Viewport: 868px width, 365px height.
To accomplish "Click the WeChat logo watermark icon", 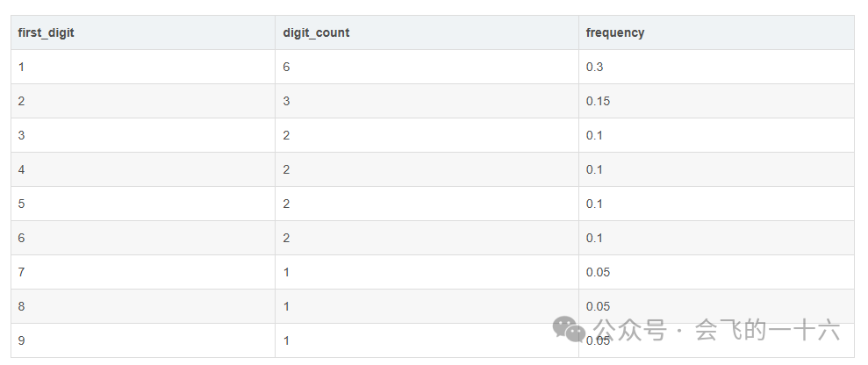I will point(569,329).
